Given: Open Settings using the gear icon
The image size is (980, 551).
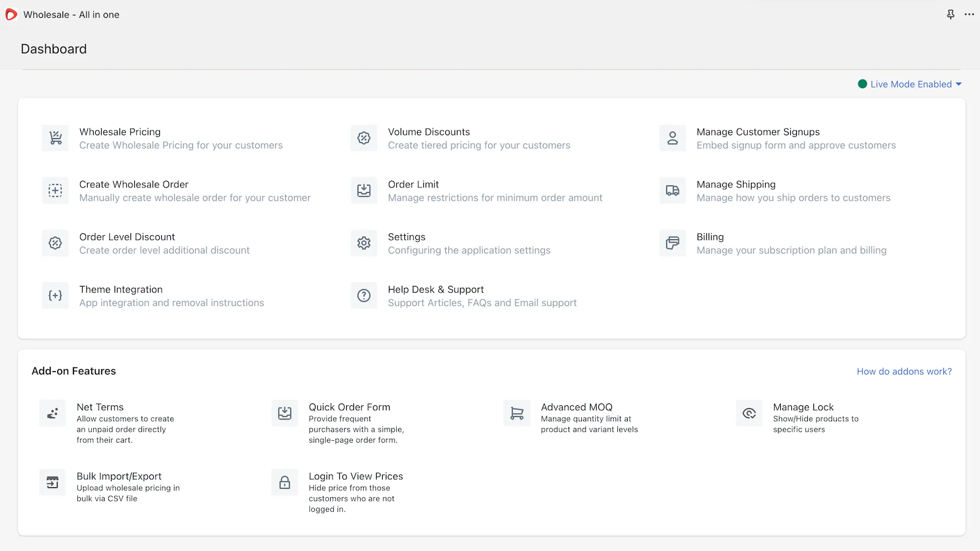Looking at the screenshot, I should coord(364,243).
